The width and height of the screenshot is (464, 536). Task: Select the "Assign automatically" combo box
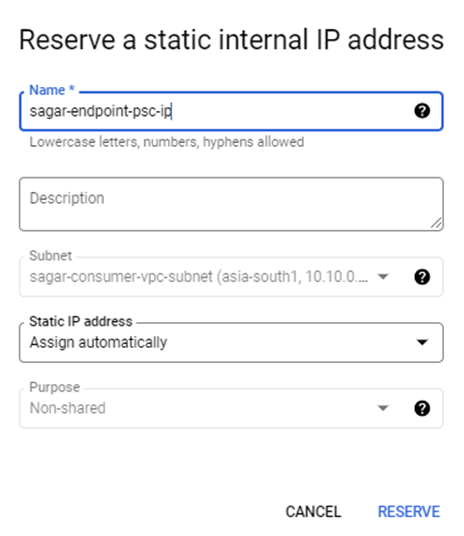[231, 343]
